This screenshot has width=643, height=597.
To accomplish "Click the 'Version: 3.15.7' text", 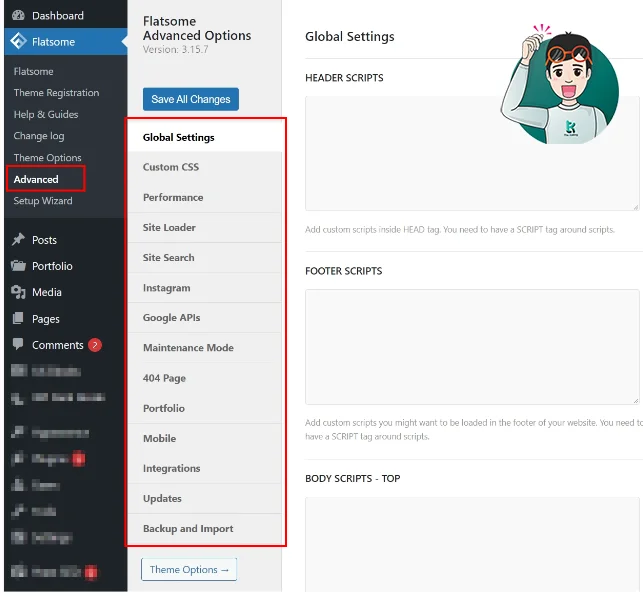I will (x=176, y=50).
